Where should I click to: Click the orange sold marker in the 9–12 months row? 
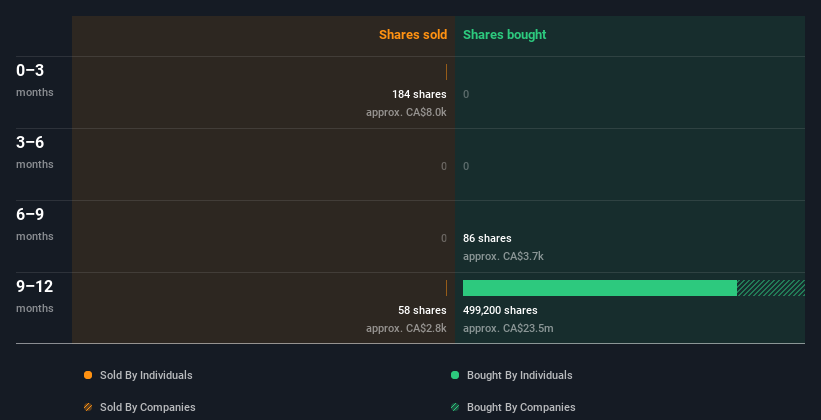pos(446,288)
